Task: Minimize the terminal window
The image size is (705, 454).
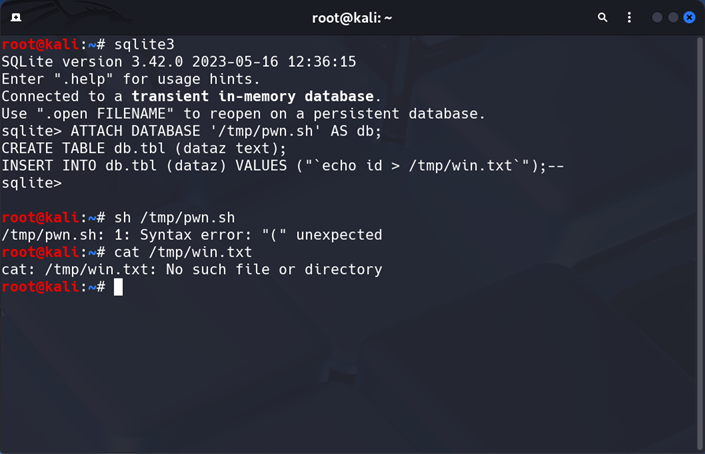Action: pyautogui.click(x=657, y=17)
